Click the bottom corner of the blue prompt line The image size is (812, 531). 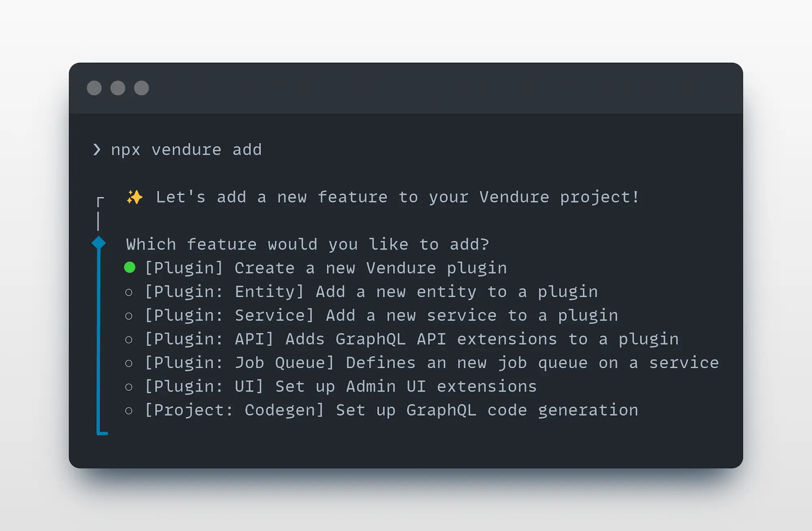[101, 433]
